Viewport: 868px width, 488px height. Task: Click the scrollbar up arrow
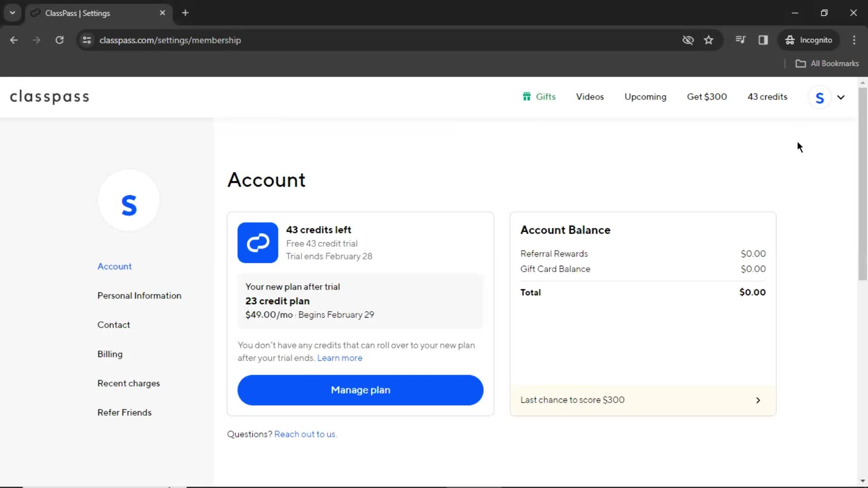tap(863, 83)
